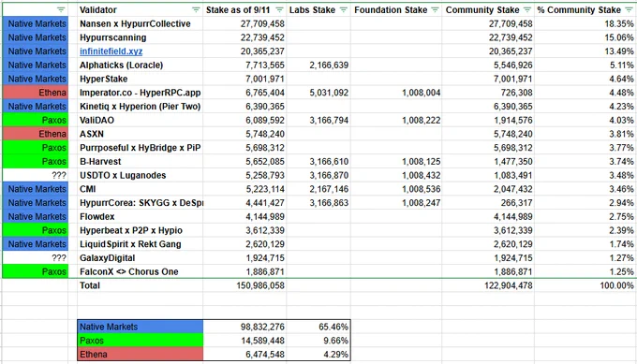The height and width of the screenshot is (364, 637).
Task: Select the ASXN validator cell
Action: click(x=141, y=135)
